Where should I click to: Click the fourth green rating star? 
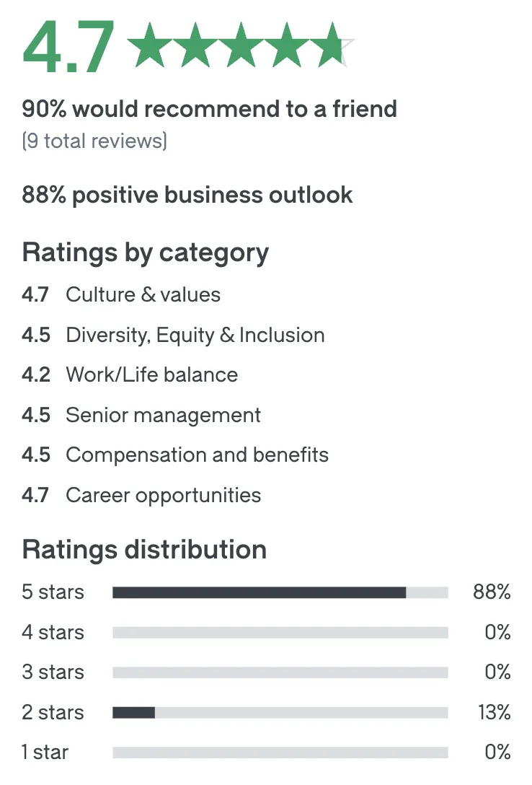coord(287,45)
